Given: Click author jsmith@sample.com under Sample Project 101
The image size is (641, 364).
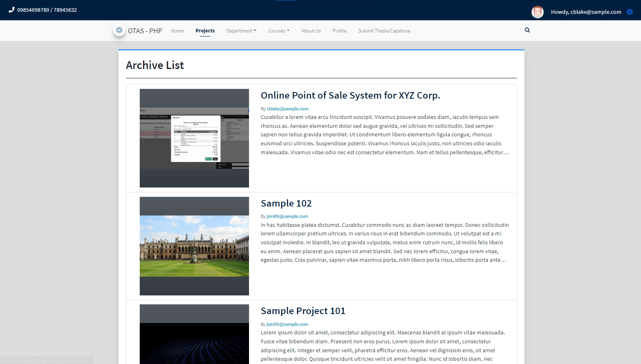Looking at the screenshot, I should click(x=287, y=324).
